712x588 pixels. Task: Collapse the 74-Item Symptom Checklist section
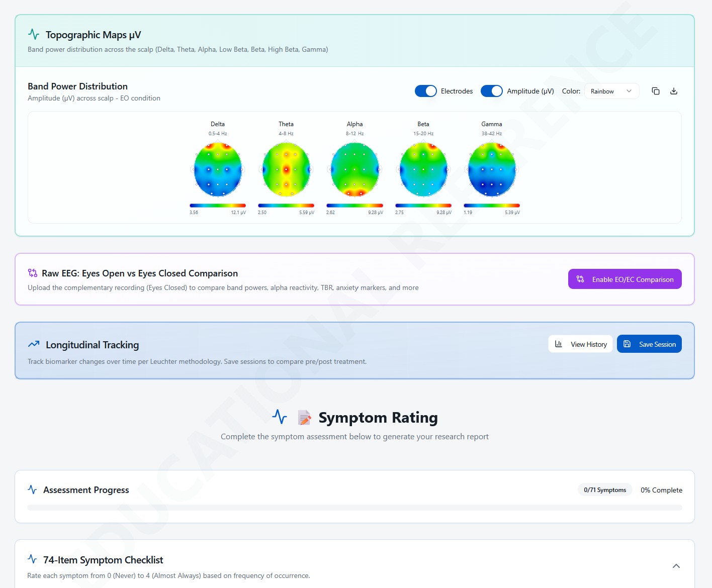[676, 566]
